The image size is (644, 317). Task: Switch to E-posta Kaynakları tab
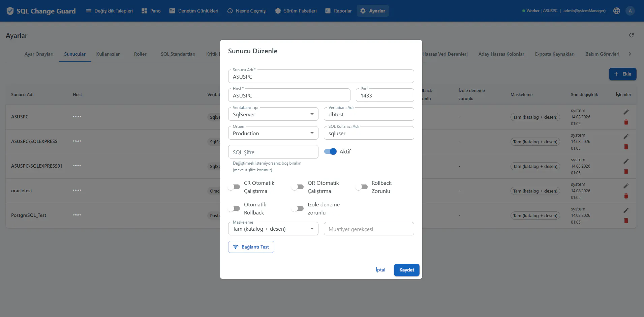(555, 54)
